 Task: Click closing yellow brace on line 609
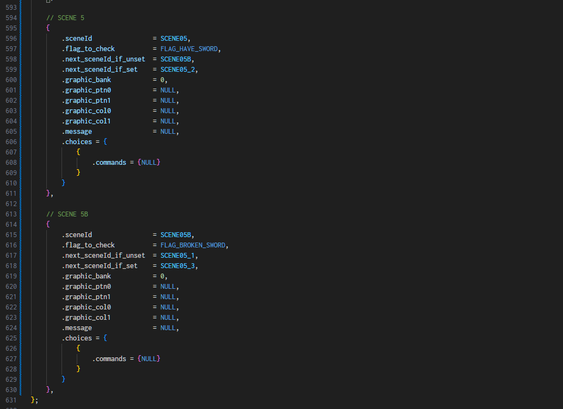click(78, 173)
